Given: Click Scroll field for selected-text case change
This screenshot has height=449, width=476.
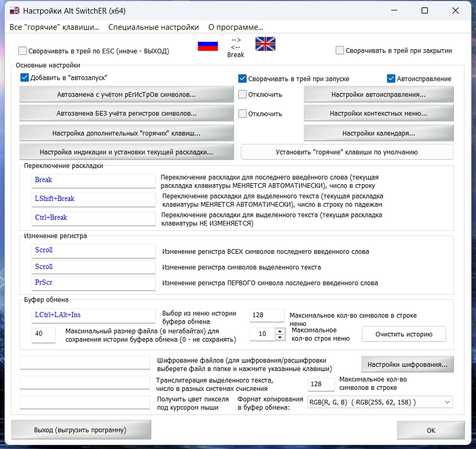Looking at the screenshot, I should 94,267.
